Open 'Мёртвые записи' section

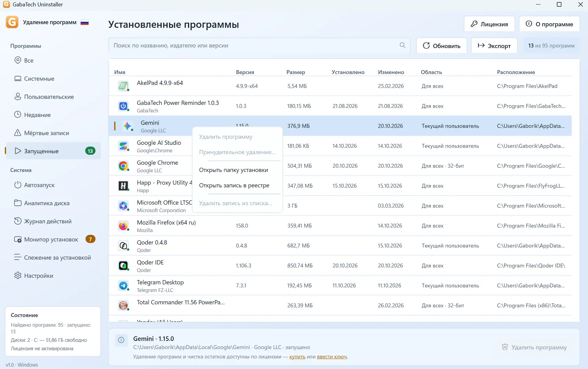53,133
